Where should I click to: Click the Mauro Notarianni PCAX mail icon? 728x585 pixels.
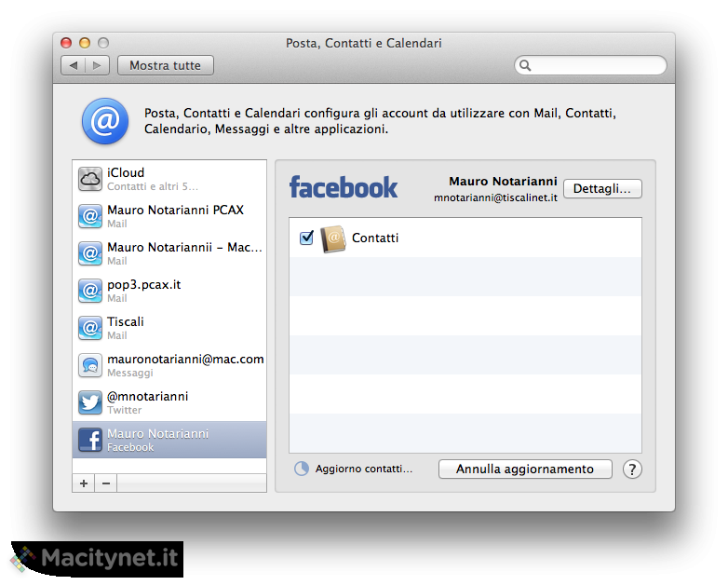(90, 216)
